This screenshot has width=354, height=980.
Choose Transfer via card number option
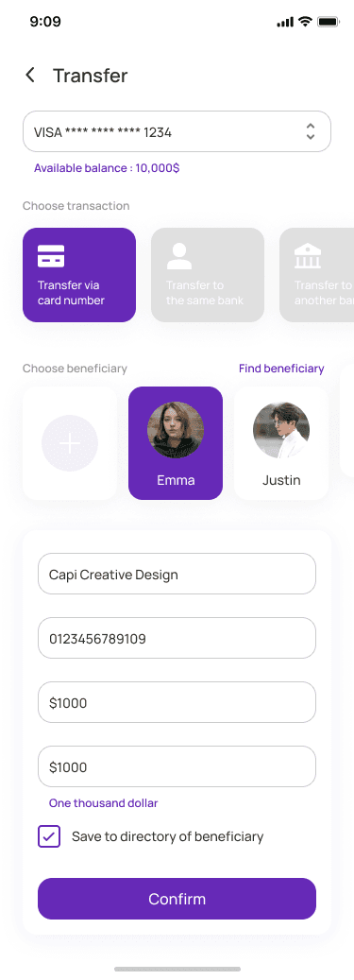pyautogui.click(x=79, y=275)
